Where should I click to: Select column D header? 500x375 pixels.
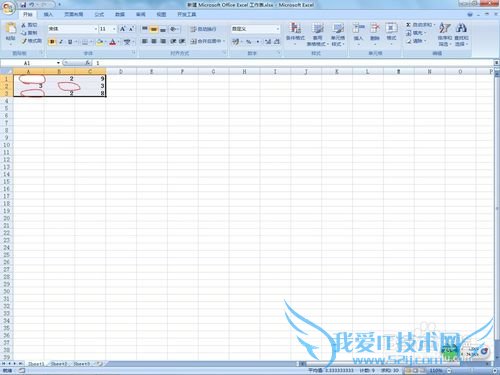pyautogui.click(x=121, y=71)
